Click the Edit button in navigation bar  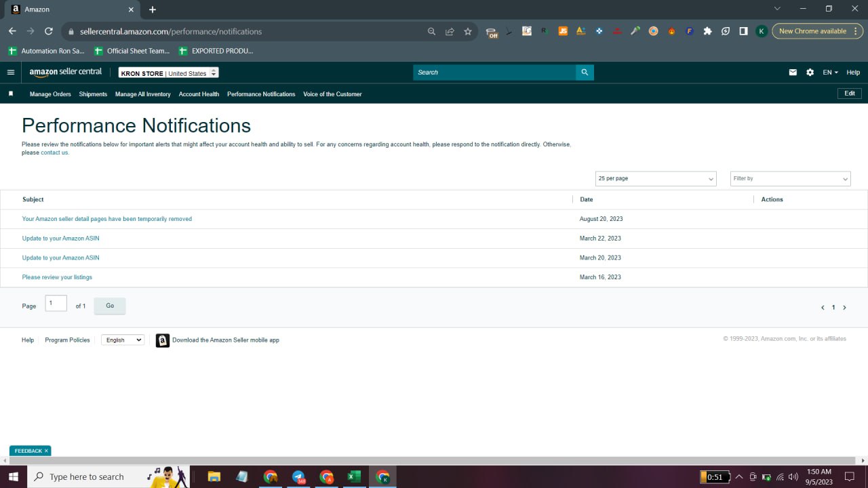click(x=850, y=94)
